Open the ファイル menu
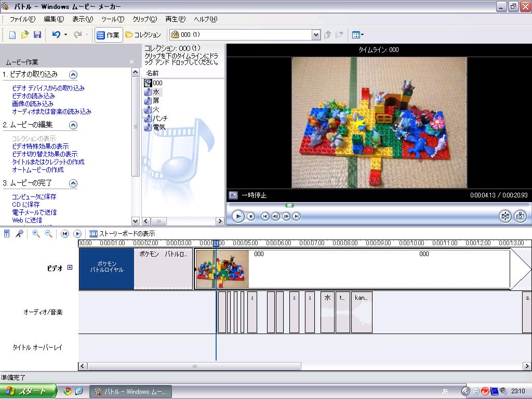 point(22,19)
